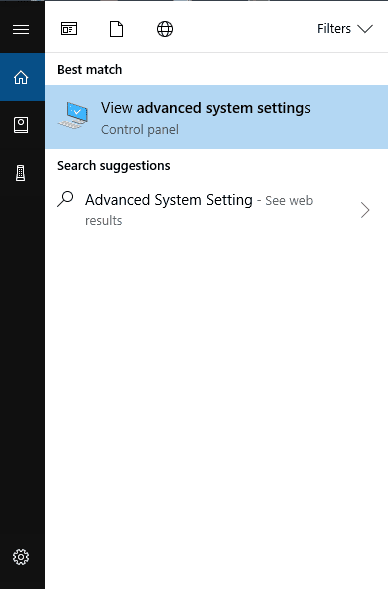Expand the right arrow on search suggestion
The image size is (388, 589).
[365, 210]
